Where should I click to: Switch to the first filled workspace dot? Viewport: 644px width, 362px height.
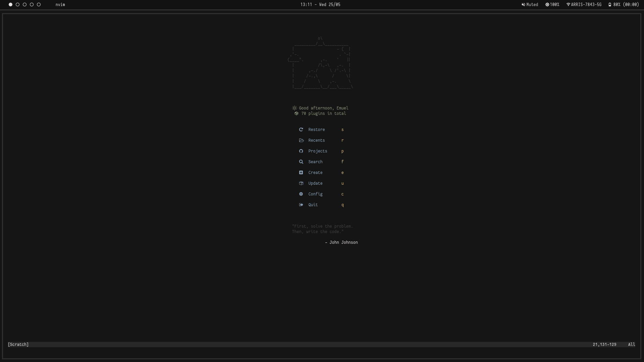click(x=10, y=5)
